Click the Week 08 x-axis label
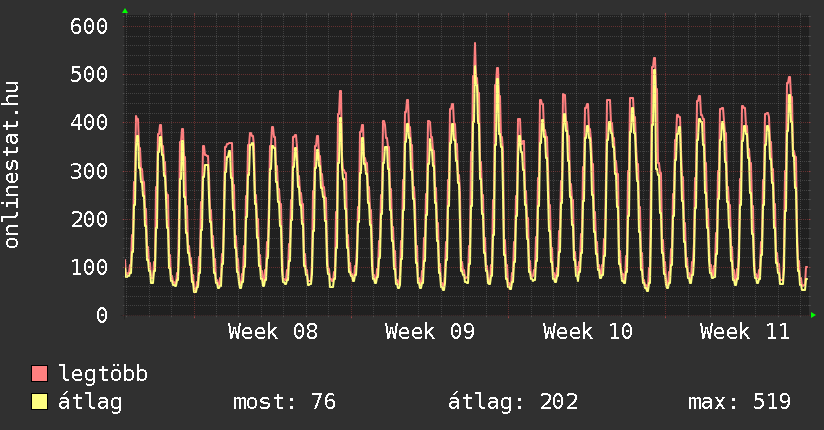This screenshot has height=430, width=824. (x=273, y=332)
